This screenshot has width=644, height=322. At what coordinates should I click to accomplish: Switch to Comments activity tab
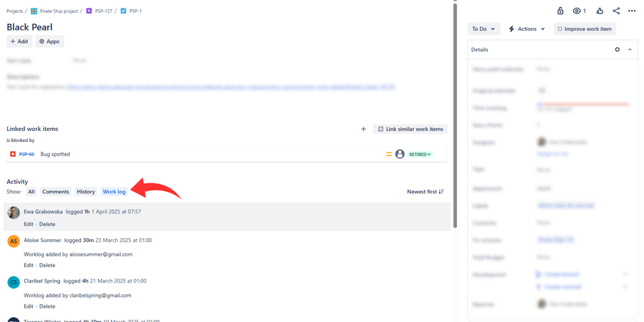(55, 192)
